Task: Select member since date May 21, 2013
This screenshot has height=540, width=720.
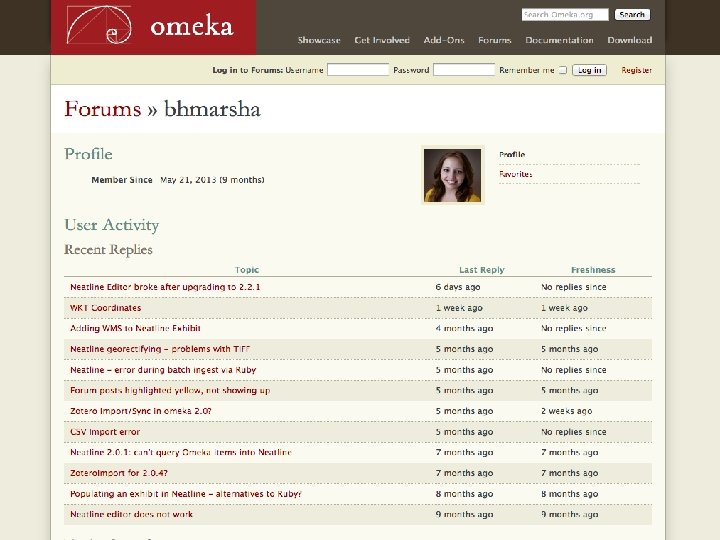Action: pyautogui.click(x=188, y=180)
